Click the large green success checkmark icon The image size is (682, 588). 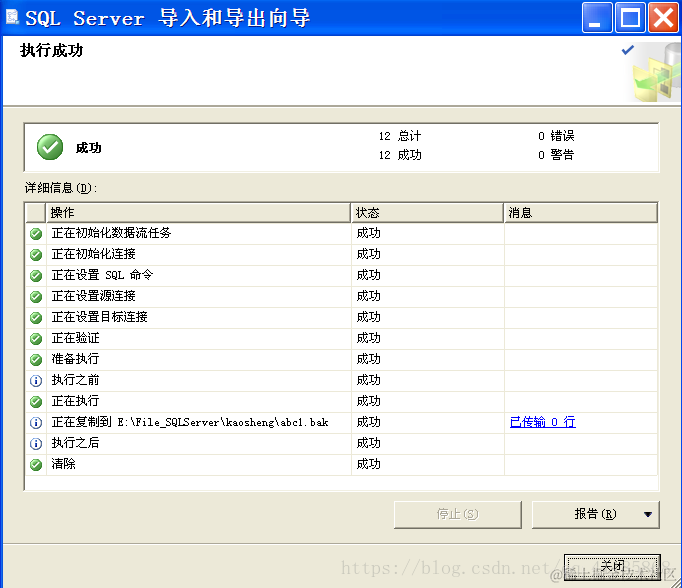point(50,147)
